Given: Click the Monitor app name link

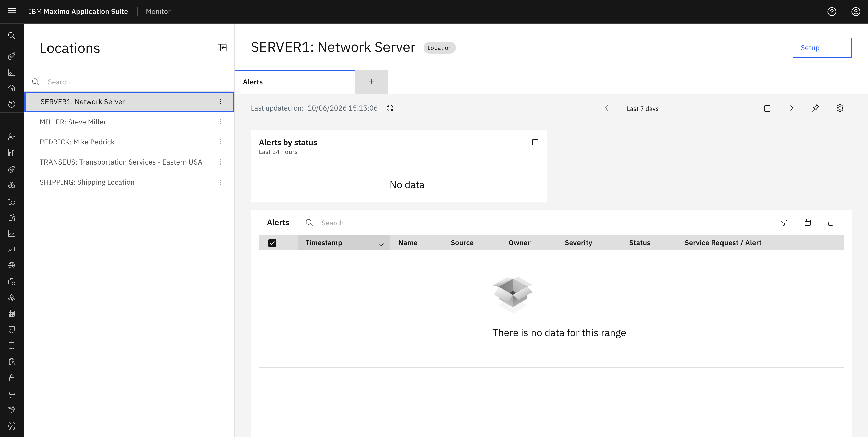Looking at the screenshot, I should click(x=158, y=12).
